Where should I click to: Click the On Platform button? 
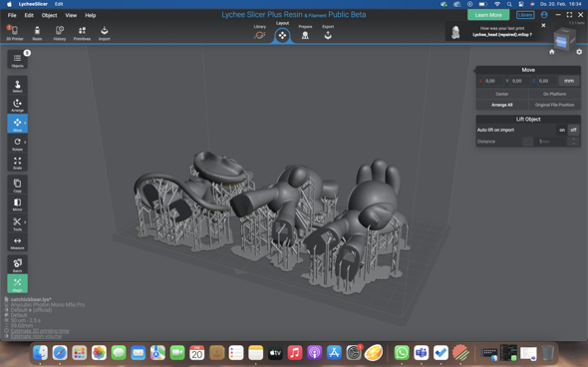pyautogui.click(x=555, y=94)
